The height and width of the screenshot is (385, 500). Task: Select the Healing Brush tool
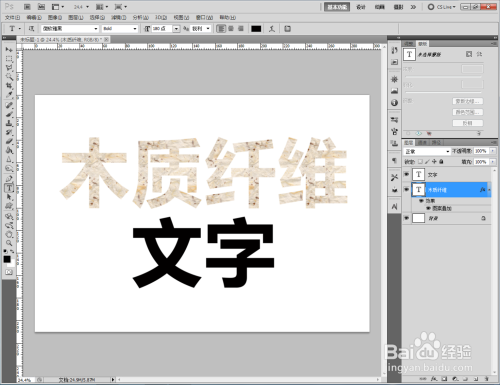click(x=9, y=105)
